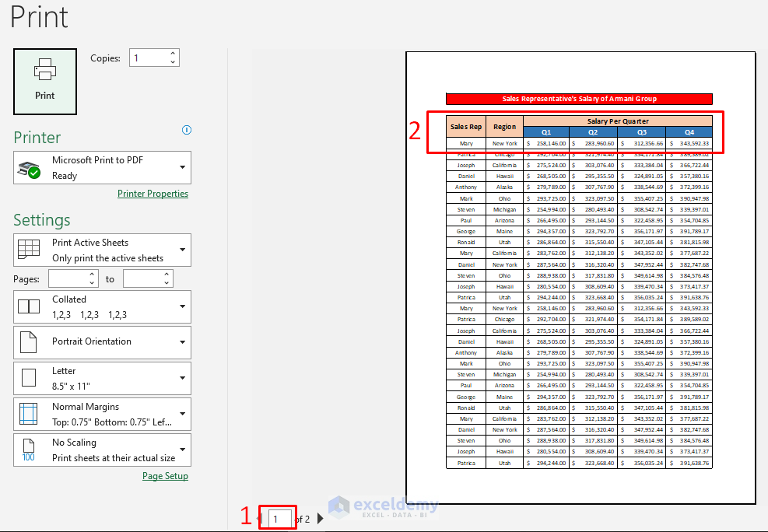This screenshot has width=768, height=532.
Task: Click the 'Arizona' cell in the first block
Action: pyautogui.click(x=504, y=220)
